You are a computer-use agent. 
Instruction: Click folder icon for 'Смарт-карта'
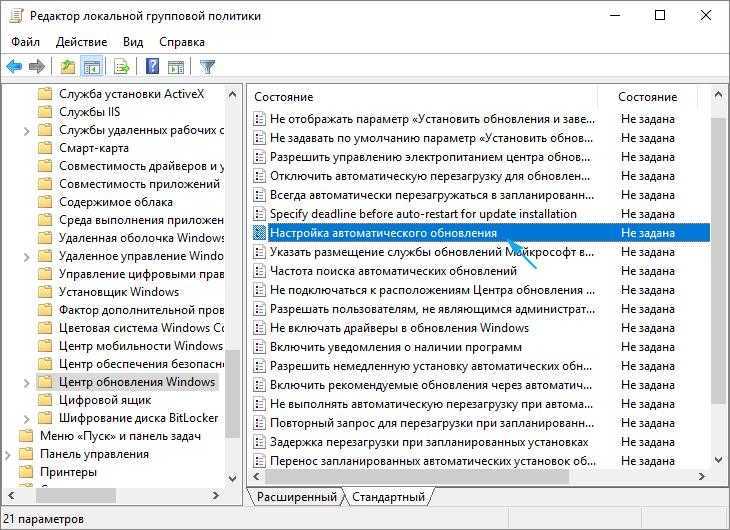point(45,148)
